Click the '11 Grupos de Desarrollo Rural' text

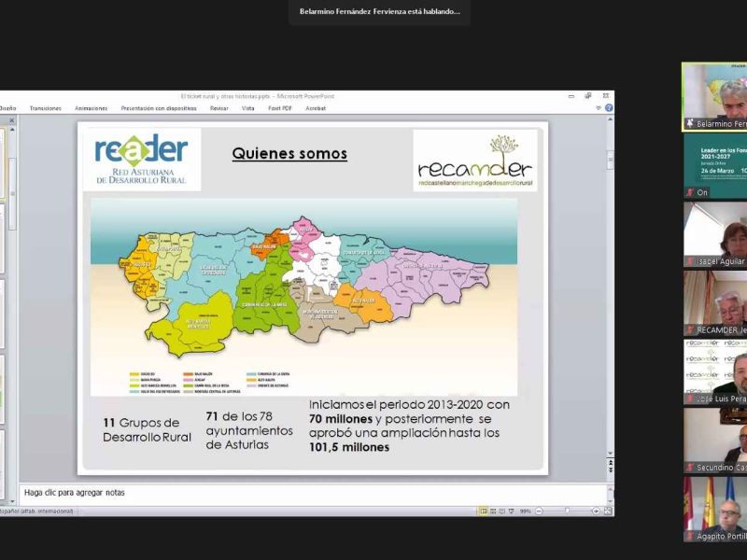click(147, 430)
